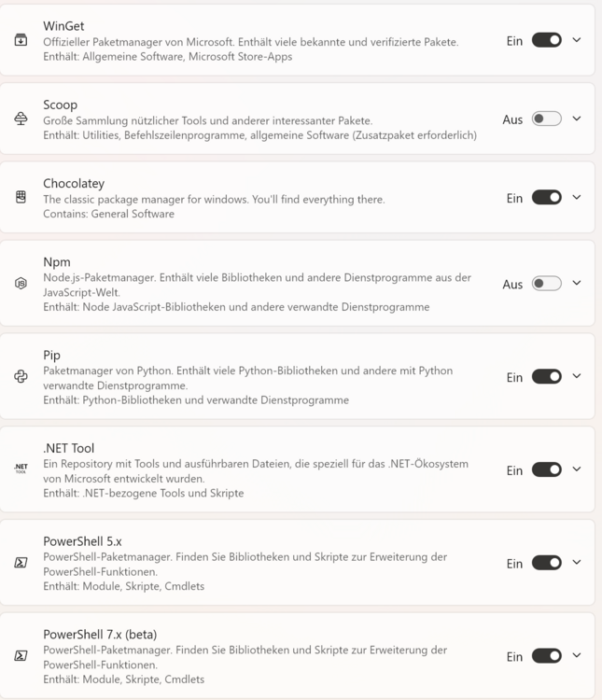Turn off the Chocolatey toggle
Viewport: 602px width, 700px height.
[x=546, y=197]
